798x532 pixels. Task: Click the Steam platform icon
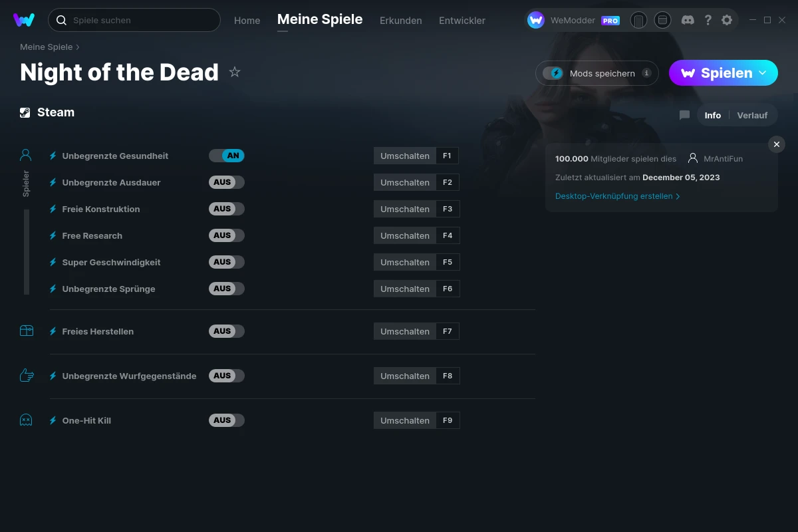tap(25, 112)
